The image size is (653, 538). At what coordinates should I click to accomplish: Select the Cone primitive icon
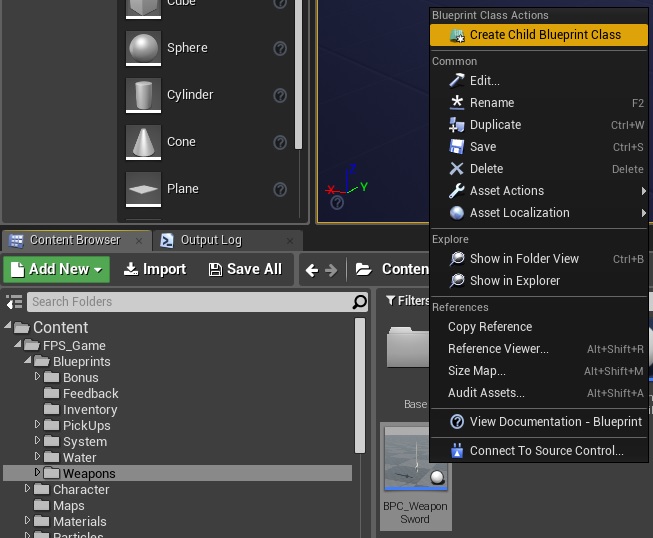click(x=143, y=142)
